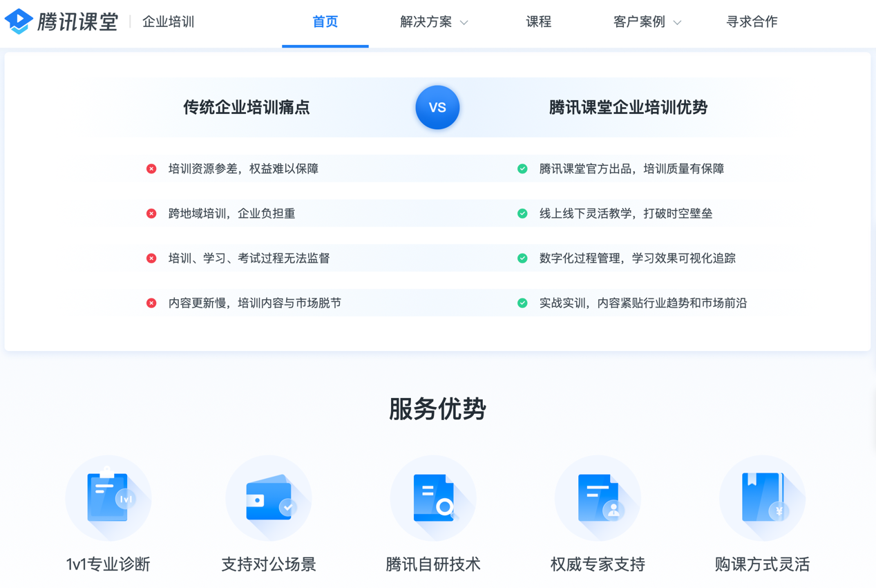Click the green check beside 实战实训，内容紧贴行业趋势和市场前沿
The image size is (876, 588).
pos(523,303)
